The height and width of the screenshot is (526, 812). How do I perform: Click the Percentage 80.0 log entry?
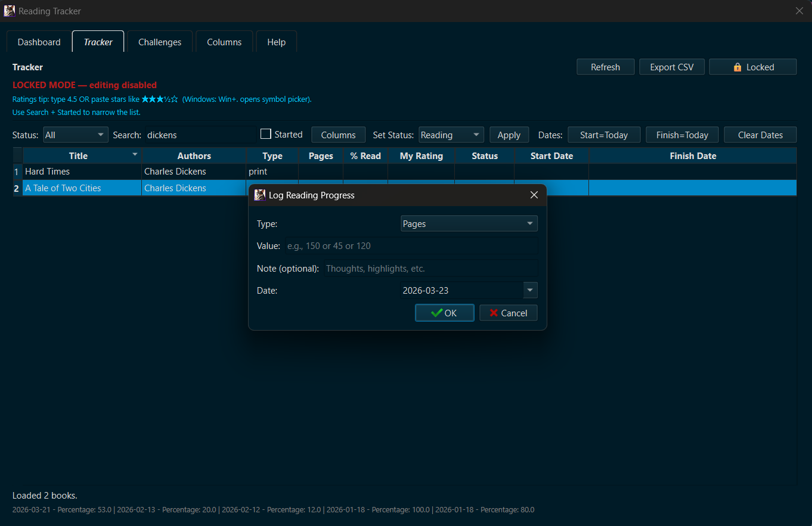(x=485, y=510)
